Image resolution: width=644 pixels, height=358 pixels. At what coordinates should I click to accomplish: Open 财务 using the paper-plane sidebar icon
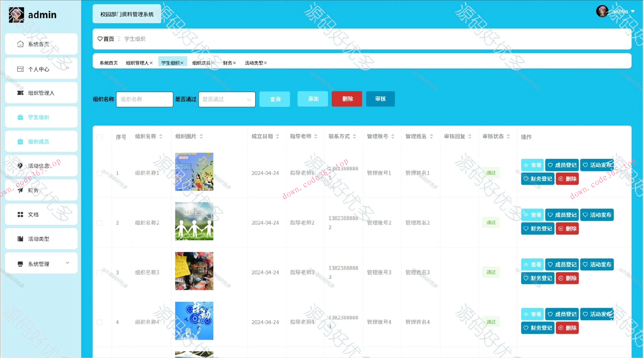20,190
